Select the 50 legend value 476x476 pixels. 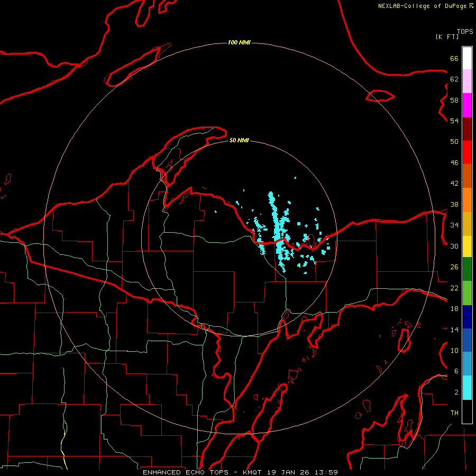[x=454, y=141]
